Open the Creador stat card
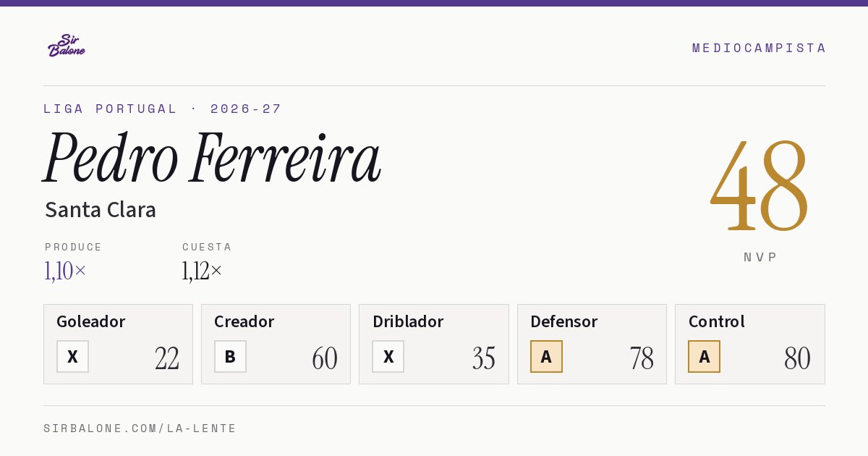 tap(276, 344)
